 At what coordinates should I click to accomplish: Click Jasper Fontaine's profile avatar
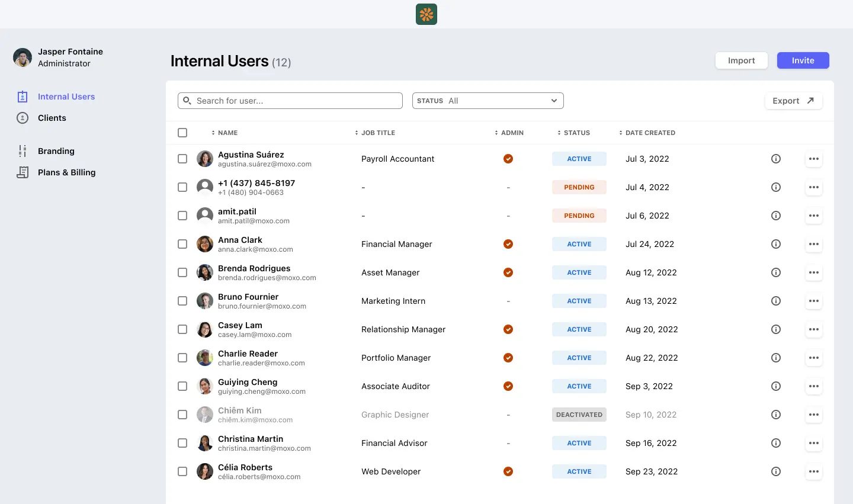click(x=22, y=57)
